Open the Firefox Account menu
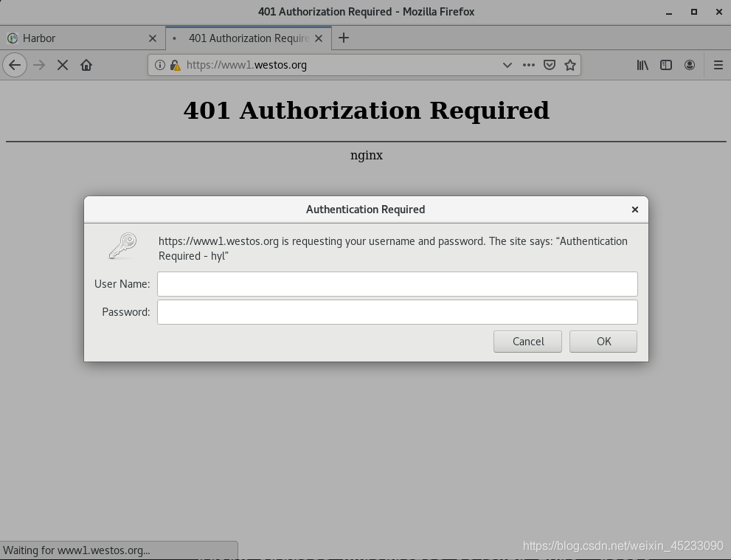 690,65
